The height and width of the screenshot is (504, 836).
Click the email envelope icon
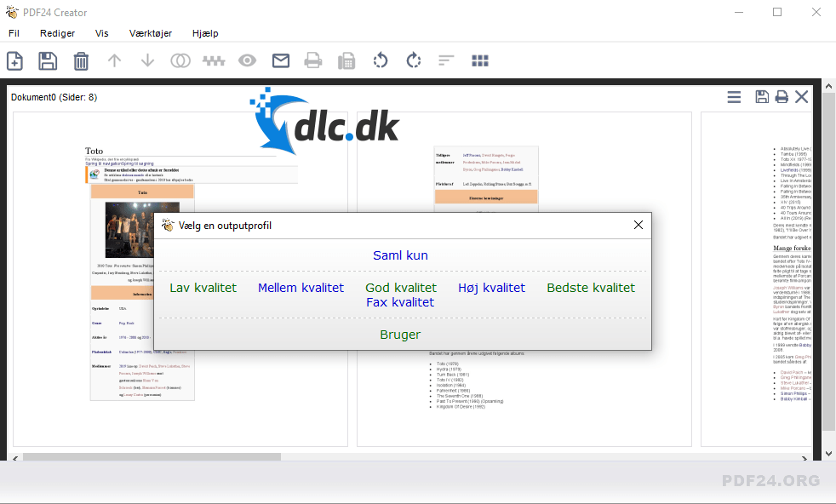click(x=280, y=60)
